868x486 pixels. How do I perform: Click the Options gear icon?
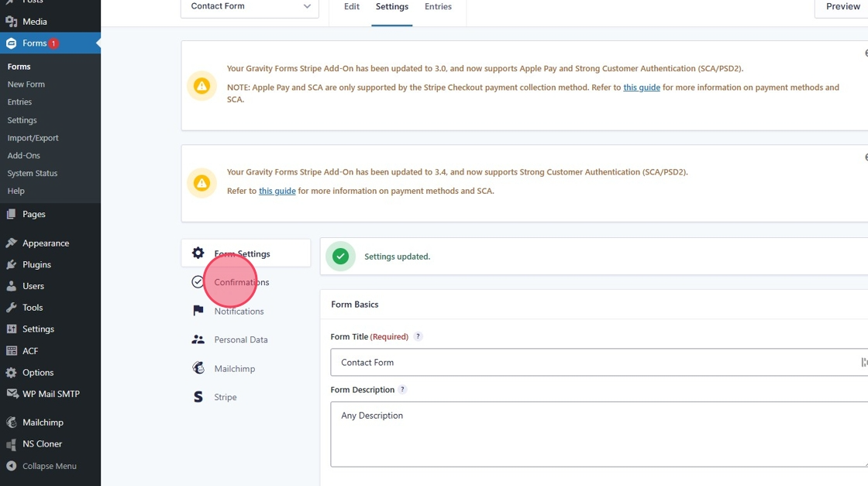point(11,373)
